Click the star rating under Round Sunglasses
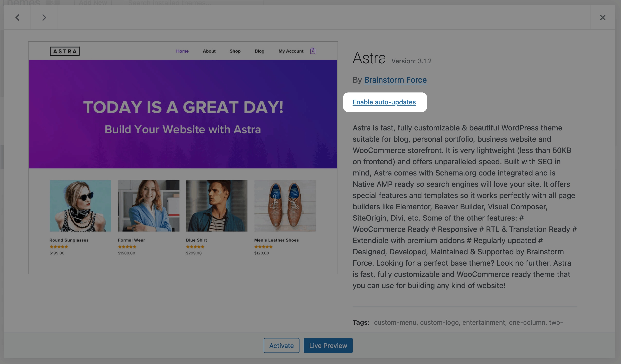Viewport: 621px width, 364px height. 59,247
